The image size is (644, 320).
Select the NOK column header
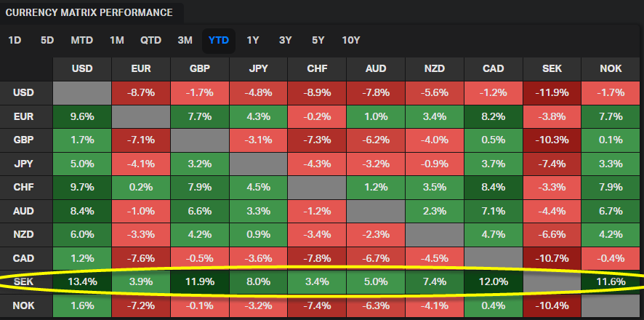coord(612,70)
